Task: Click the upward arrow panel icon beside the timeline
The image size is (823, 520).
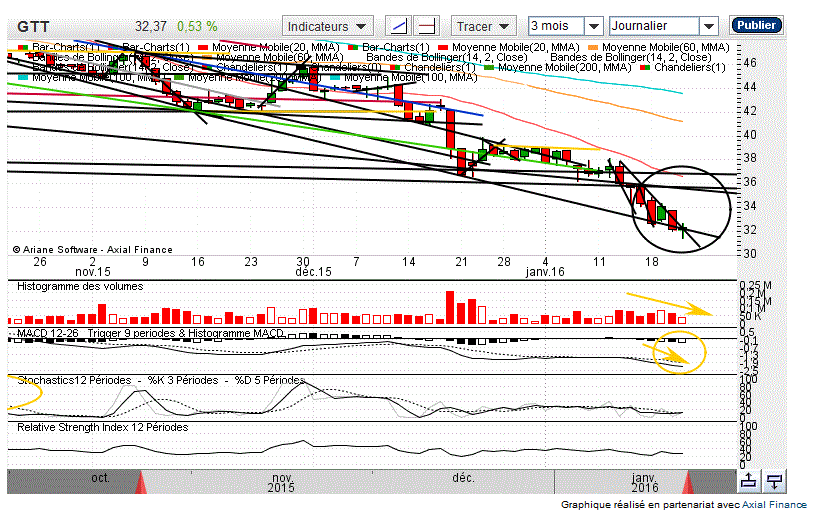Action: click(x=748, y=481)
